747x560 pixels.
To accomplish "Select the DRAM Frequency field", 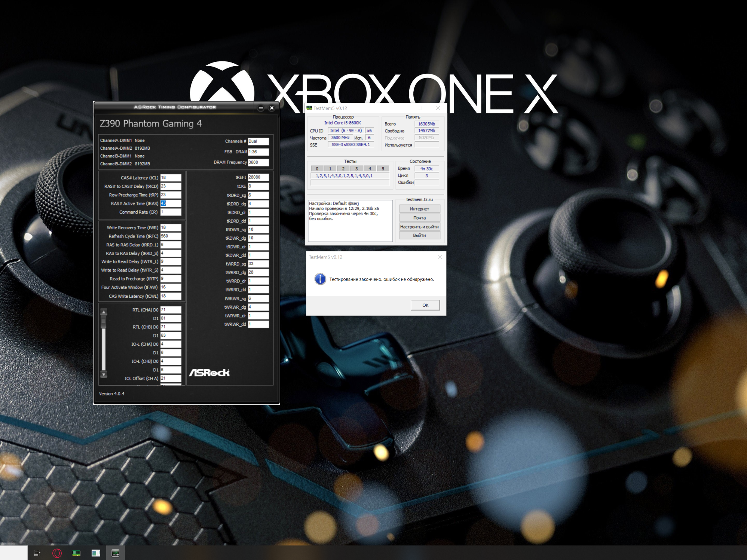I will [x=258, y=162].
